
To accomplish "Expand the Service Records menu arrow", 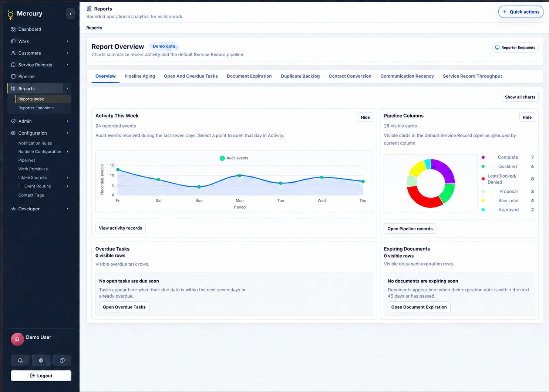I will [x=67, y=65].
